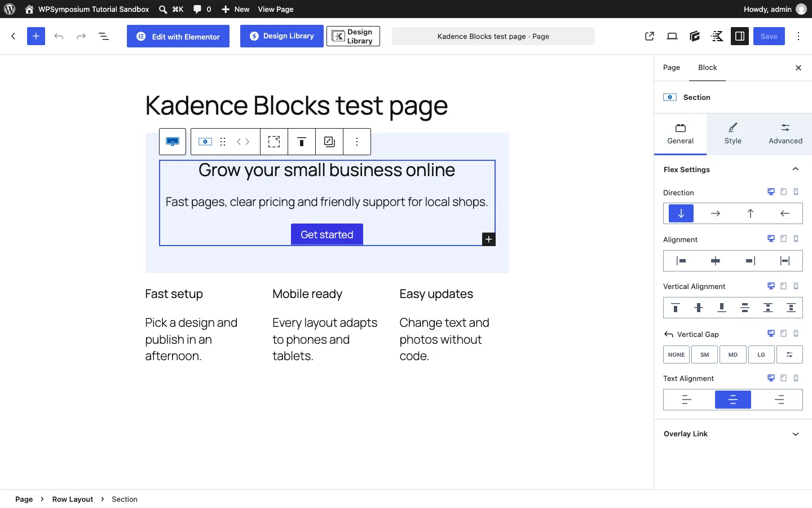Open the Stackable settings icon
Viewport: 812px width, 508px height.
(x=695, y=36)
